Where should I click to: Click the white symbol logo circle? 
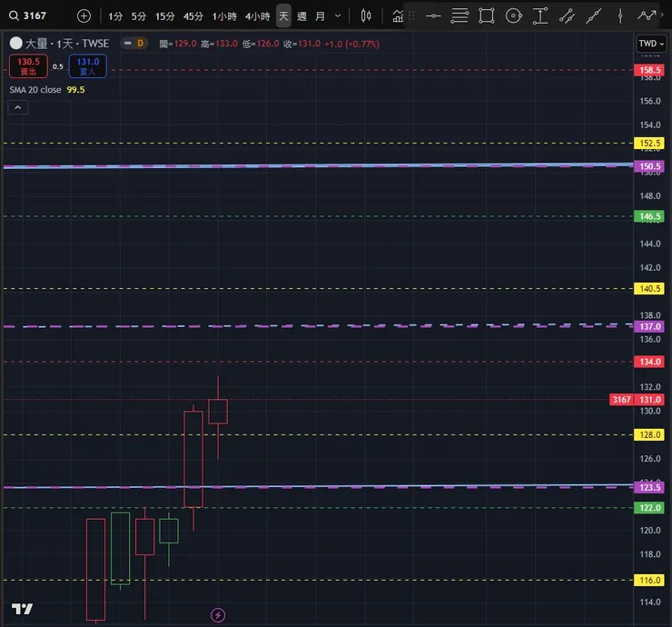(15, 43)
